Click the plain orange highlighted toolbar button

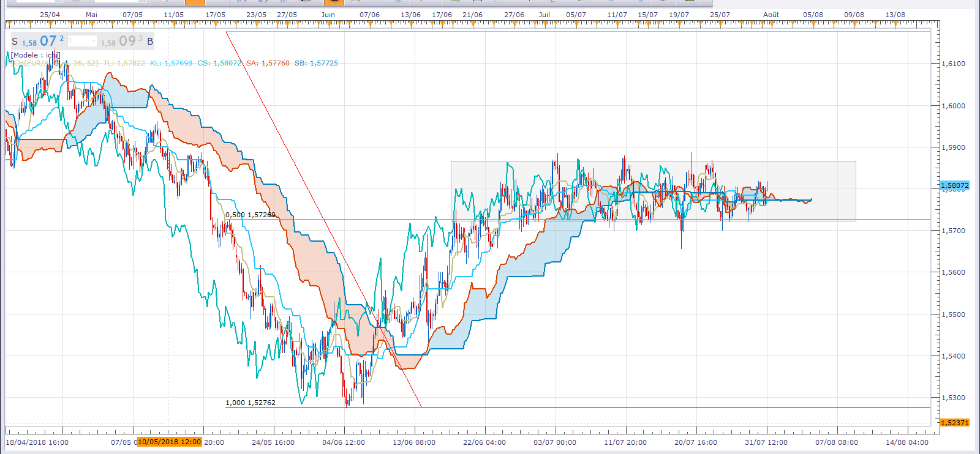point(195,2)
